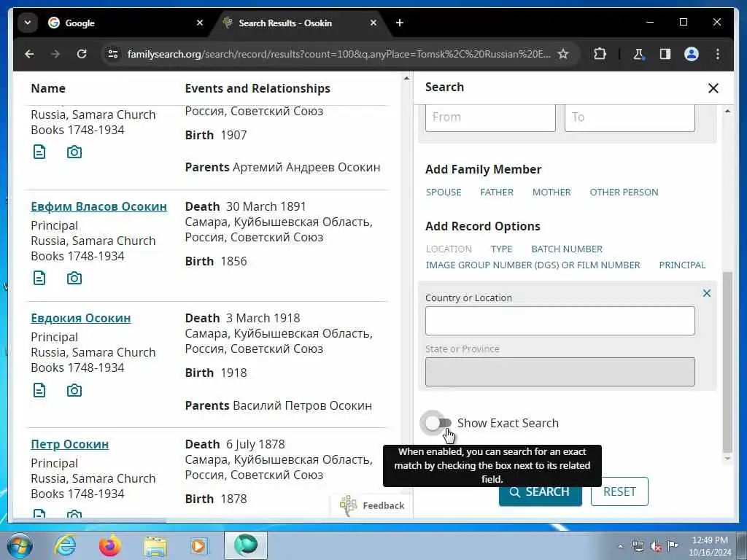Open the Windows Start menu

point(20,545)
